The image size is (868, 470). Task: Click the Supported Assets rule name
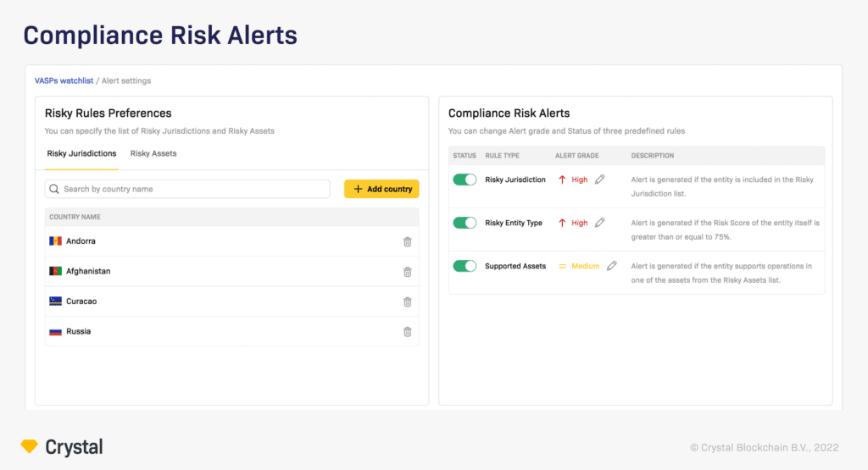(515, 266)
